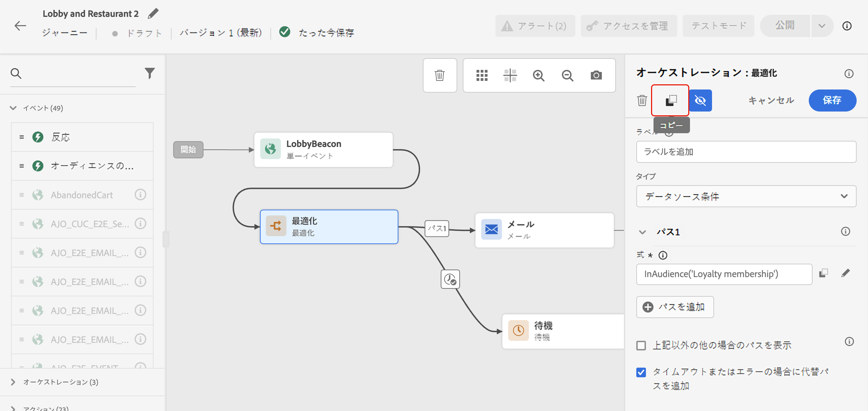Click the grid layout icon in canvas toolbar
Image resolution: width=868 pixels, height=411 pixels.
(x=482, y=75)
